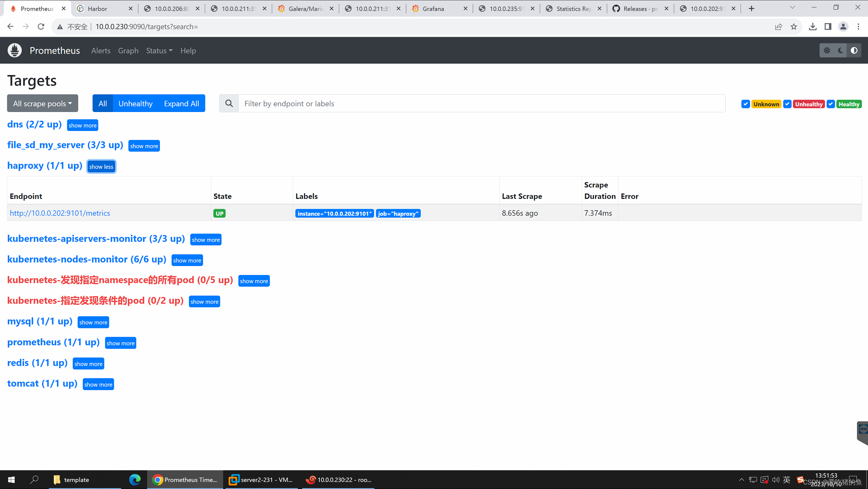Image resolution: width=868 pixels, height=489 pixels.
Task: Open browser downloads
Action: click(813, 27)
